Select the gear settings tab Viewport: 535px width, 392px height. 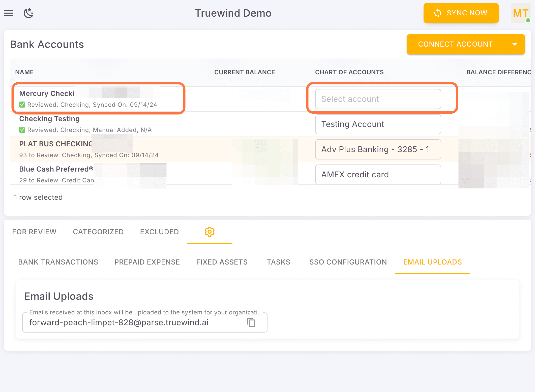point(210,232)
